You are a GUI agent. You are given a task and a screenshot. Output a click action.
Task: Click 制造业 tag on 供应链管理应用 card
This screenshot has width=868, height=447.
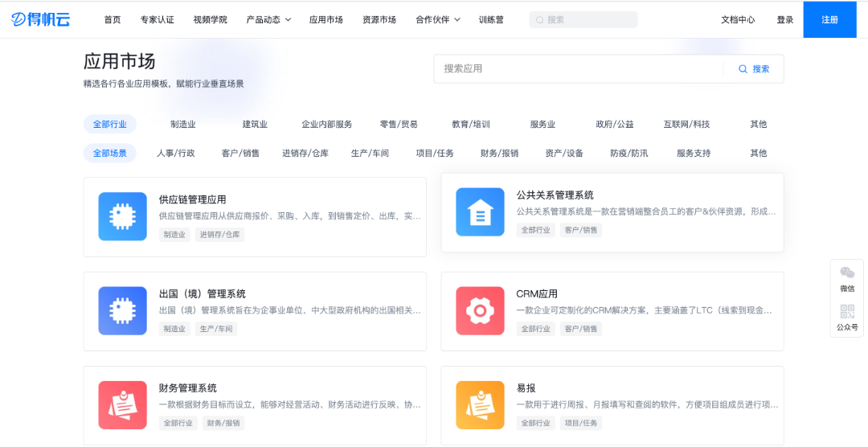[x=174, y=234]
